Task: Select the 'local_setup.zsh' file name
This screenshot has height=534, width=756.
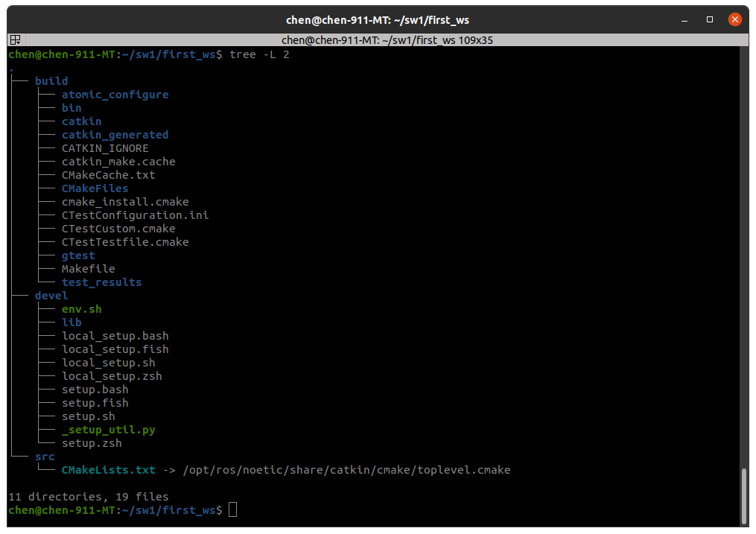Action: click(112, 376)
